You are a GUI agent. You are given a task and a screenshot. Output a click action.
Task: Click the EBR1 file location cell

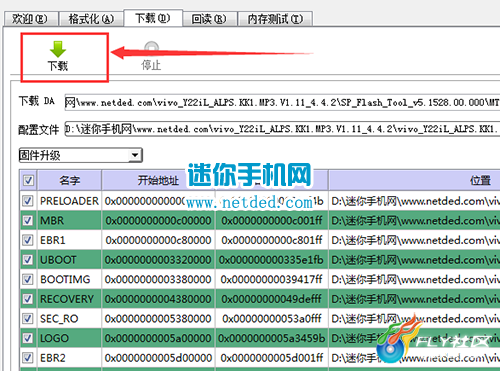point(414,240)
